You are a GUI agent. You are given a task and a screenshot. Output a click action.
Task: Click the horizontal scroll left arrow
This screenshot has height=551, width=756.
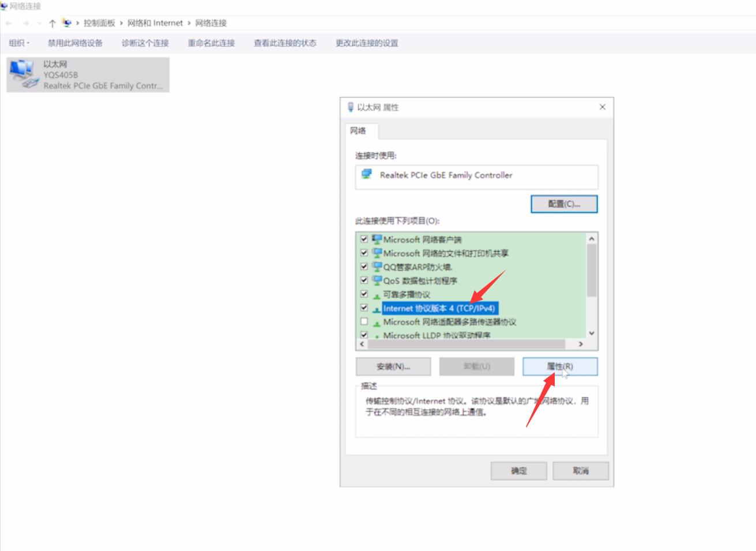(x=362, y=344)
